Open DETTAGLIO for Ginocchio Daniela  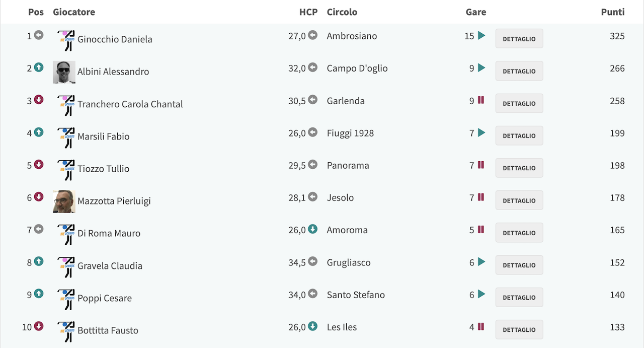point(519,38)
